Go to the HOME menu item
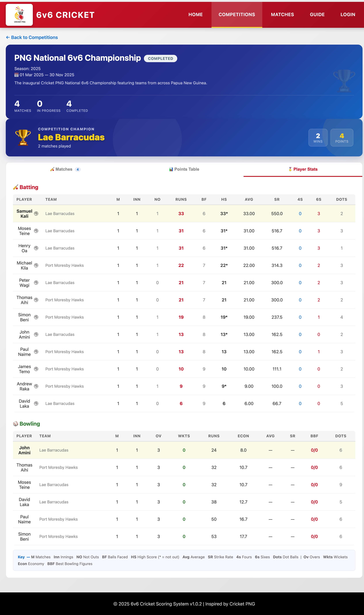 196,15
